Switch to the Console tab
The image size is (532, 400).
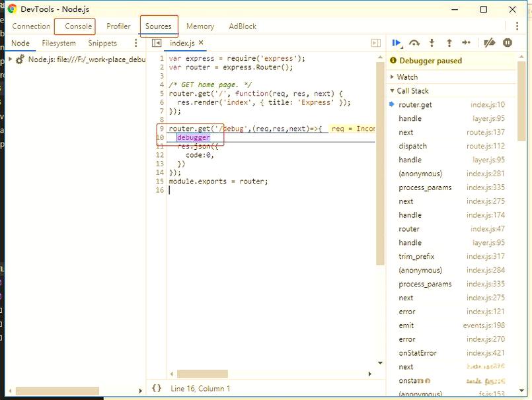[x=79, y=26]
